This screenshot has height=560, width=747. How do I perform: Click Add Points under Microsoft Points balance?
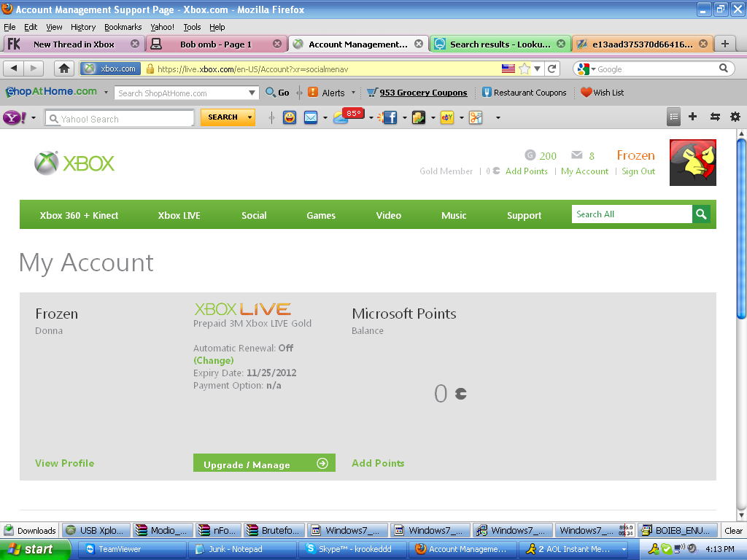click(x=378, y=463)
